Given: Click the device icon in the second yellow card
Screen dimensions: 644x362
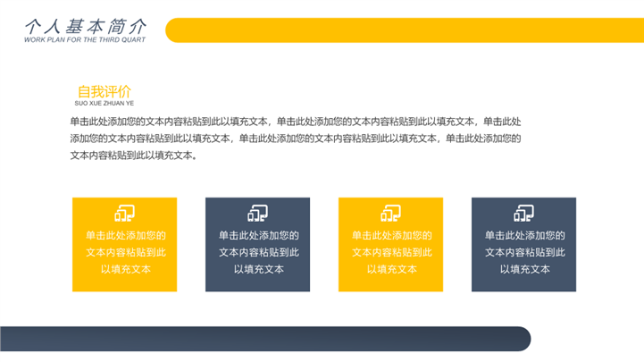Looking at the screenshot, I should coord(390,213).
